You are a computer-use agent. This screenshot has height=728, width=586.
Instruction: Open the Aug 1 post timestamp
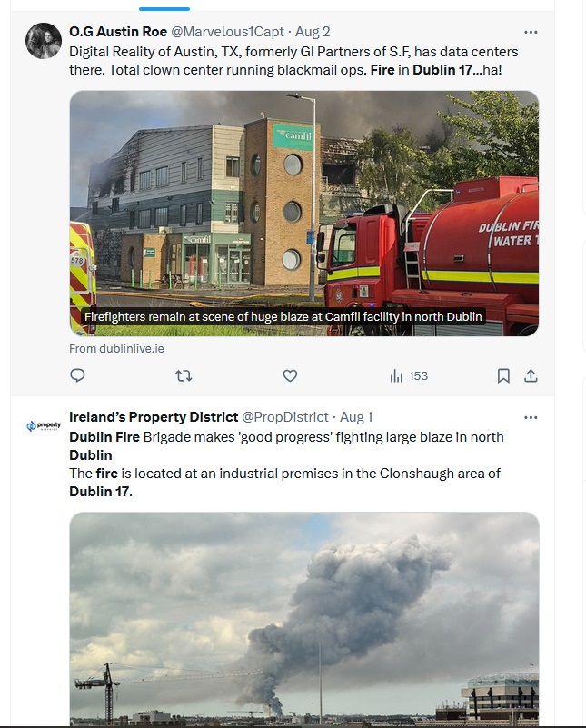(x=356, y=417)
